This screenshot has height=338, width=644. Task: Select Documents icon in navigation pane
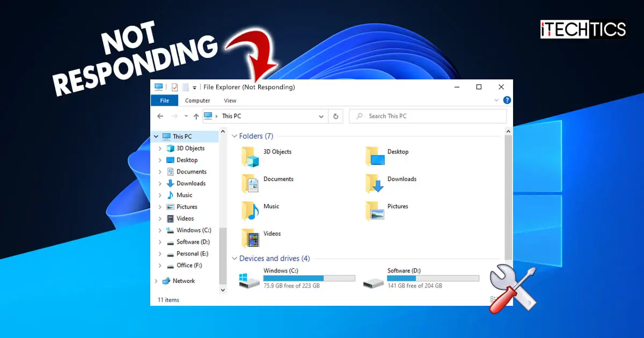pos(170,172)
